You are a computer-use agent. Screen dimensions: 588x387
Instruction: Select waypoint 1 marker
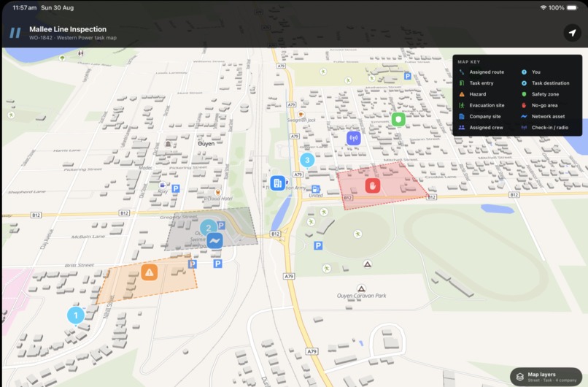point(76,315)
